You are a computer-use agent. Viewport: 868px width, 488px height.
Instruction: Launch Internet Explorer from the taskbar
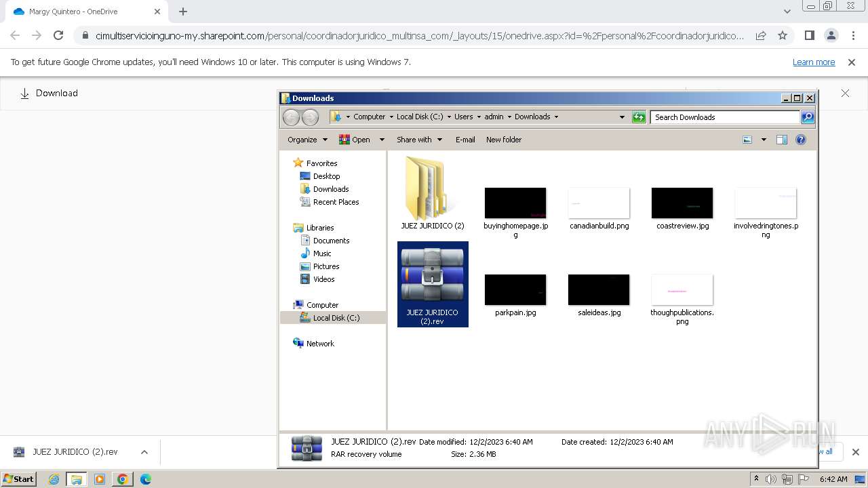[54, 479]
